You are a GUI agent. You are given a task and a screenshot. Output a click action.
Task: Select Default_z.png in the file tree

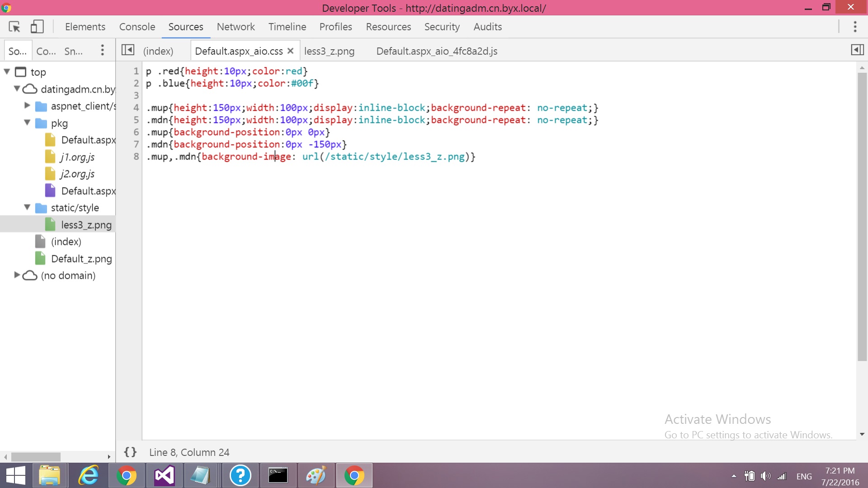81,258
